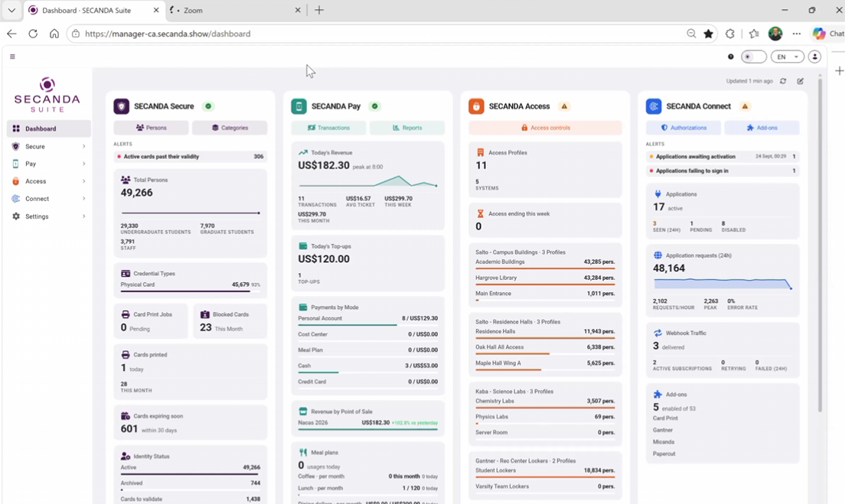The image size is (845, 504).
Task: Click the Total Persons people icon
Action: click(126, 180)
